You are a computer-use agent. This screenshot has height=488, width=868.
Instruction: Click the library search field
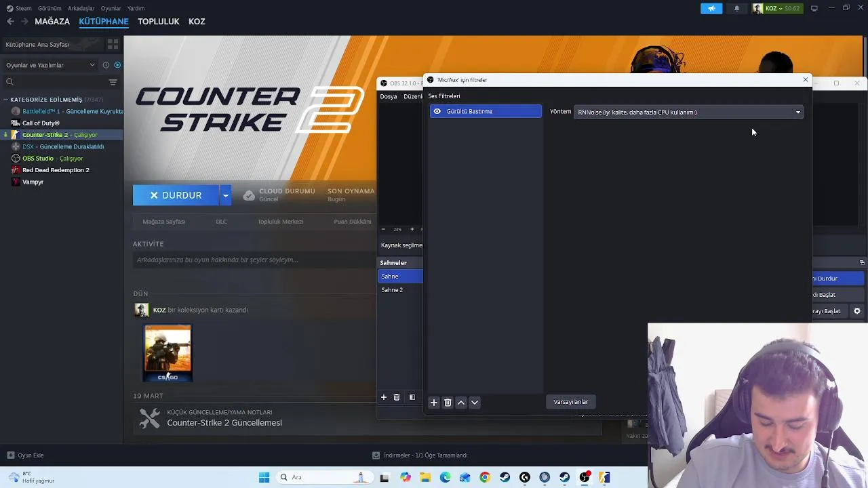pyautogui.click(x=54, y=82)
